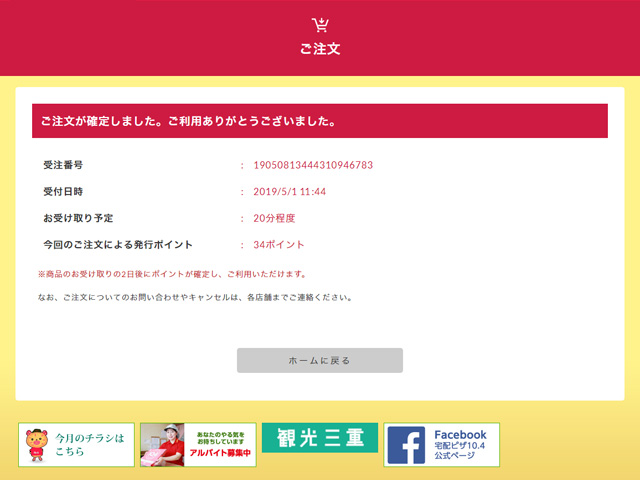Open the Facebook 宅配ピザ10.4 公式ページ banner
The height and width of the screenshot is (480, 640).
[442, 445]
